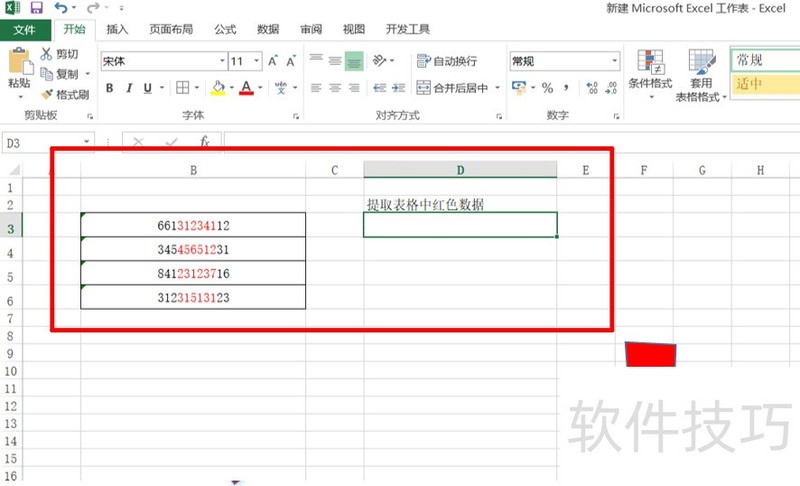Click the Cut (剪切) scissors icon
The height and width of the screenshot is (486, 800).
46,54
